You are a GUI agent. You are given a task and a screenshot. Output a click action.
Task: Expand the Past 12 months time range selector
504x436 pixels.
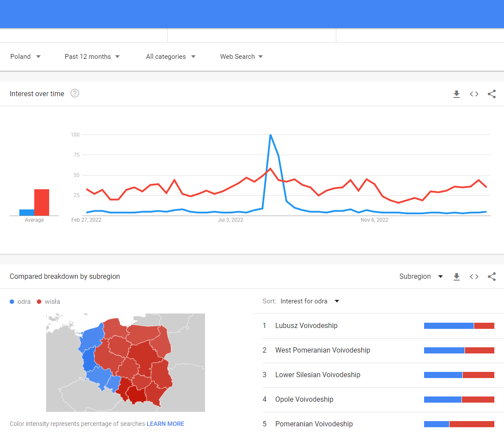pyautogui.click(x=92, y=56)
